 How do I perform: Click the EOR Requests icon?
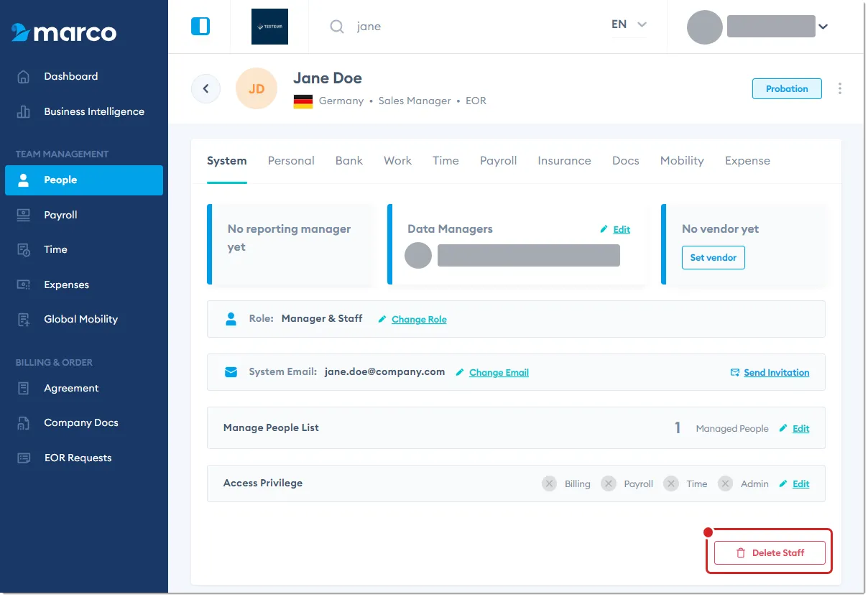click(x=24, y=458)
